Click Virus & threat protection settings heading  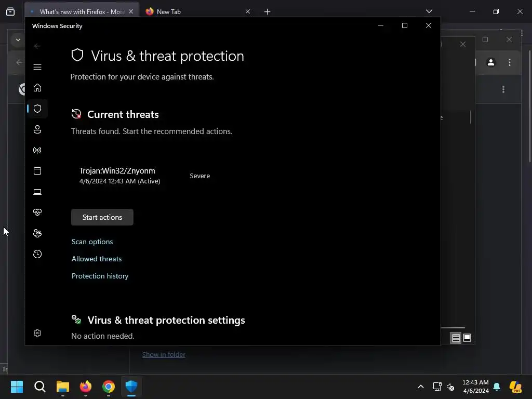coord(166,320)
